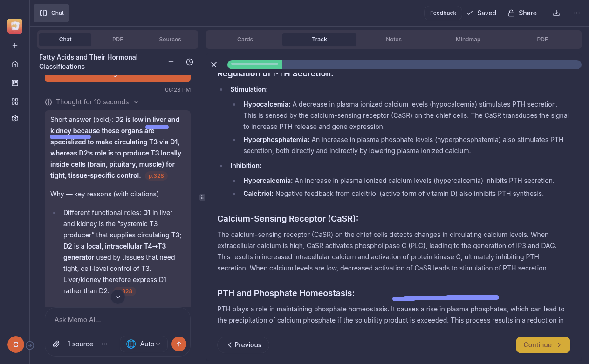Click the plus icon in left sidebar
This screenshot has height=364, width=589.
pyautogui.click(x=15, y=46)
